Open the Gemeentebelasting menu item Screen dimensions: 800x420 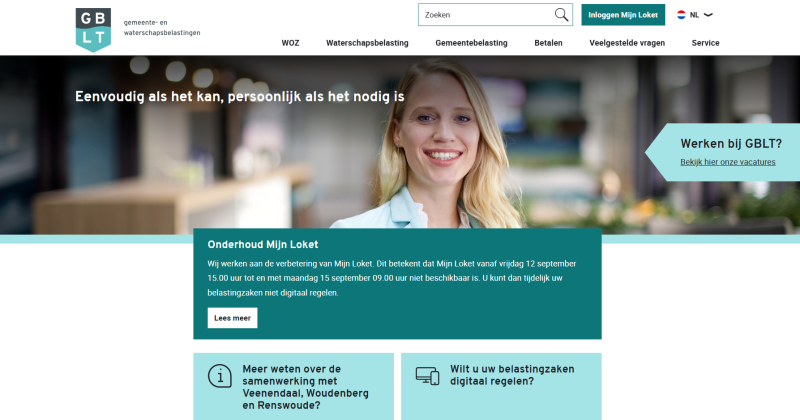coord(471,43)
